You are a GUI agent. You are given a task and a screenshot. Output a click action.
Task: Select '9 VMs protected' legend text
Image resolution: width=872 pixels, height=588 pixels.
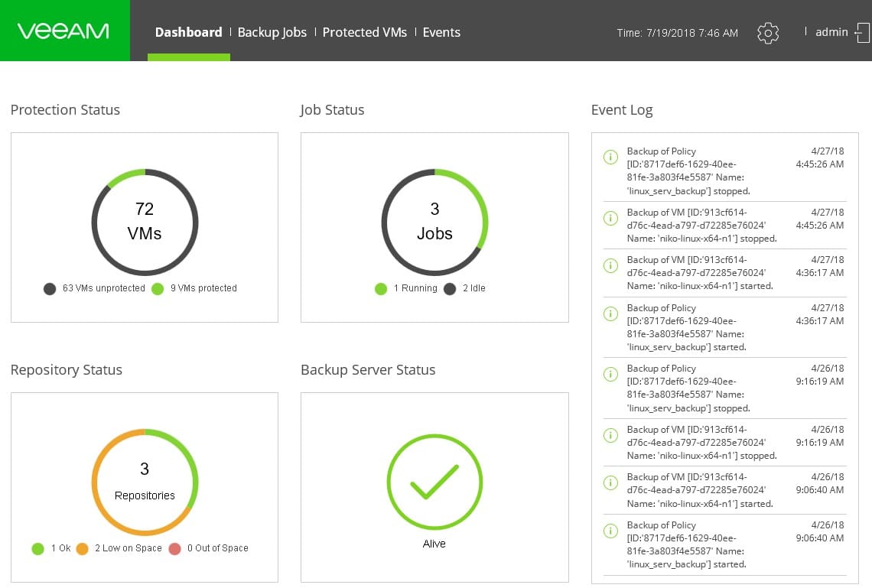tap(203, 288)
